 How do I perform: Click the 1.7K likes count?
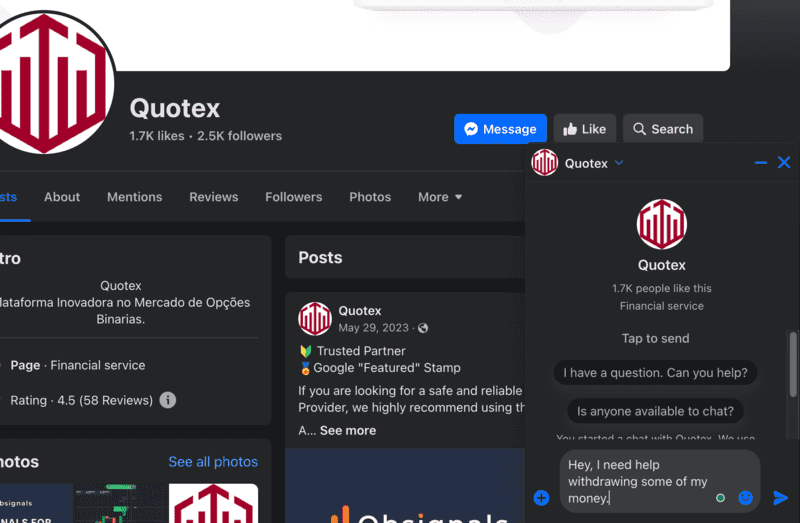tap(157, 136)
